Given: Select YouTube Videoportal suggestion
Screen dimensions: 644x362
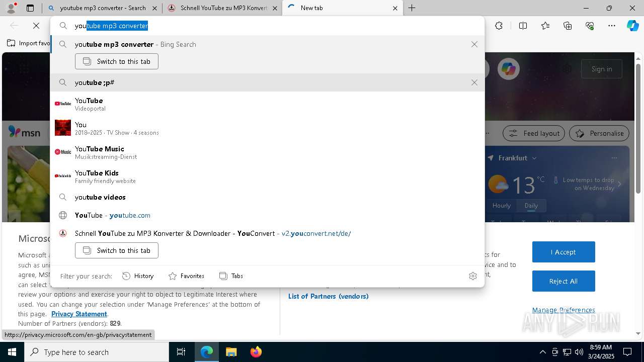Looking at the screenshot, I should coord(267,104).
